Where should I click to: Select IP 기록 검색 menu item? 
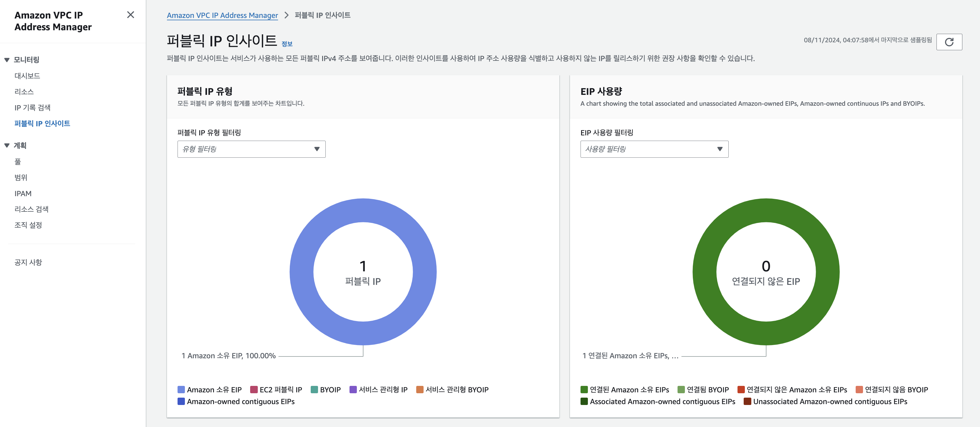(x=32, y=107)
